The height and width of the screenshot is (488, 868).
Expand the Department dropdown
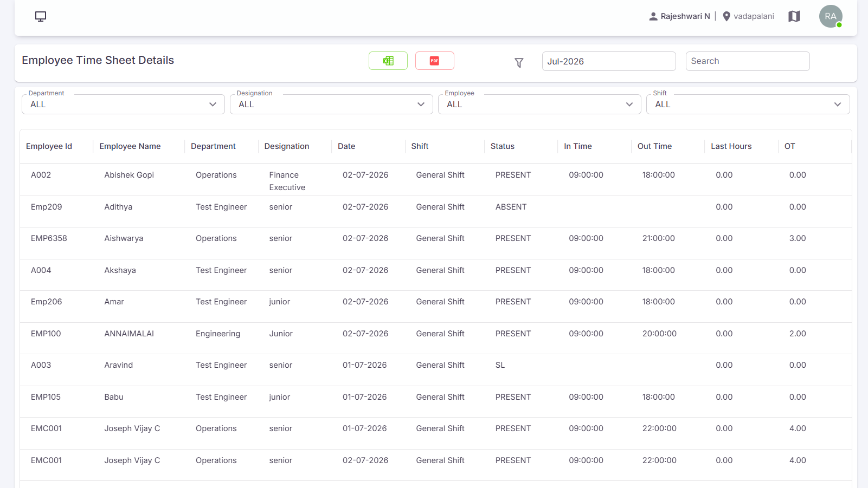pos(123,104)
